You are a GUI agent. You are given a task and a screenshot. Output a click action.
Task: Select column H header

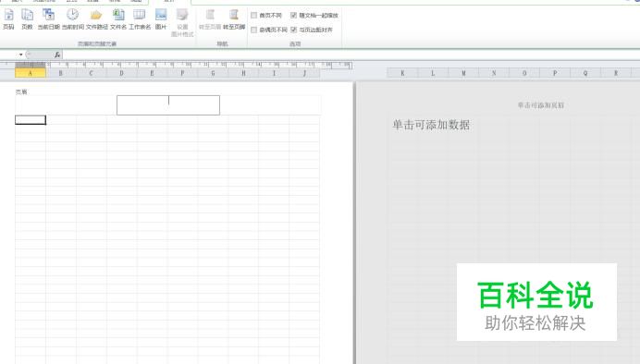243,73
